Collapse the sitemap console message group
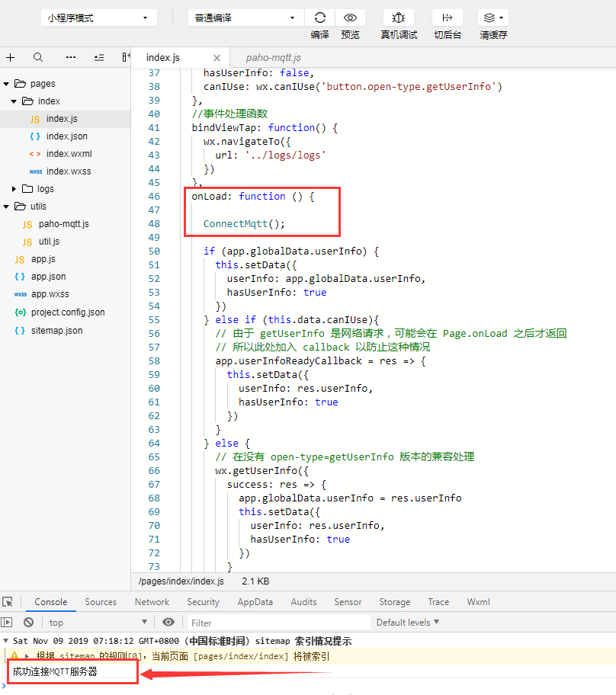The height and width of the screenshot is (695, 616). [x=5, y=641]
